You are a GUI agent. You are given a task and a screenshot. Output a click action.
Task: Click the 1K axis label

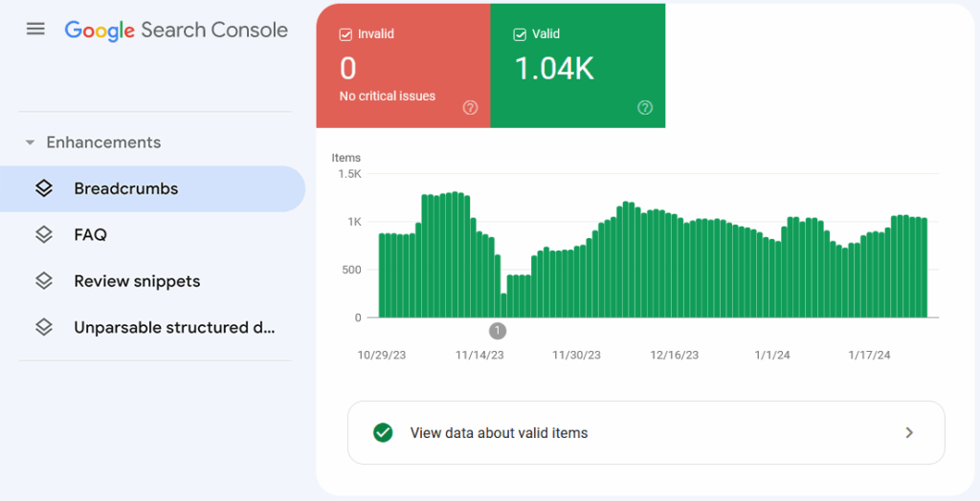pyautogui.click(x=354, y=222)
